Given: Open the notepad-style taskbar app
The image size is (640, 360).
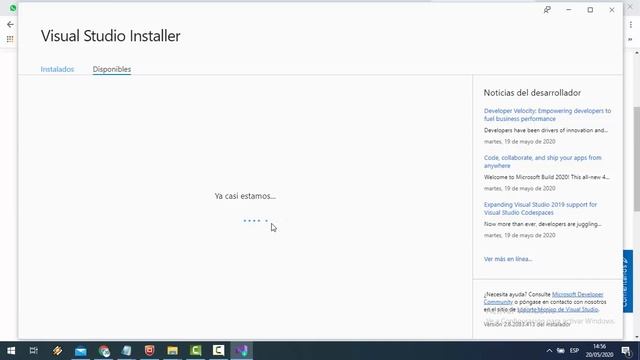Looking at the screenshot, I should (127, 351).
